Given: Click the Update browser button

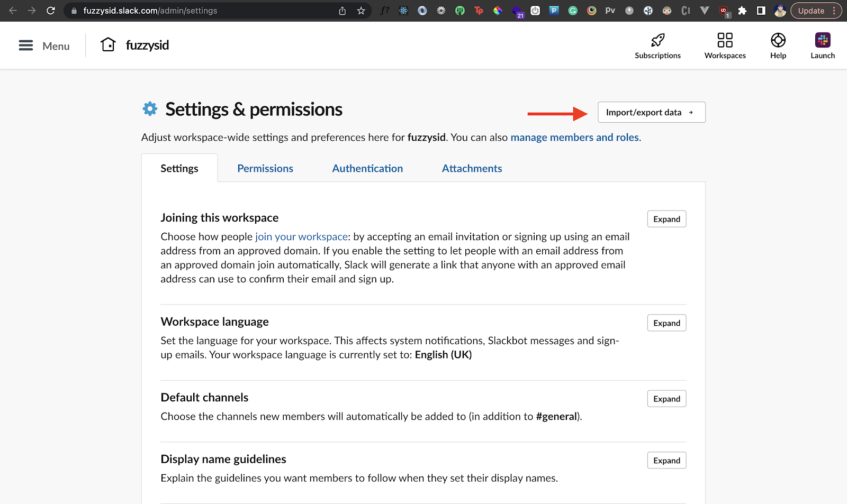Looking at the screenshot, I should (816, 11).
